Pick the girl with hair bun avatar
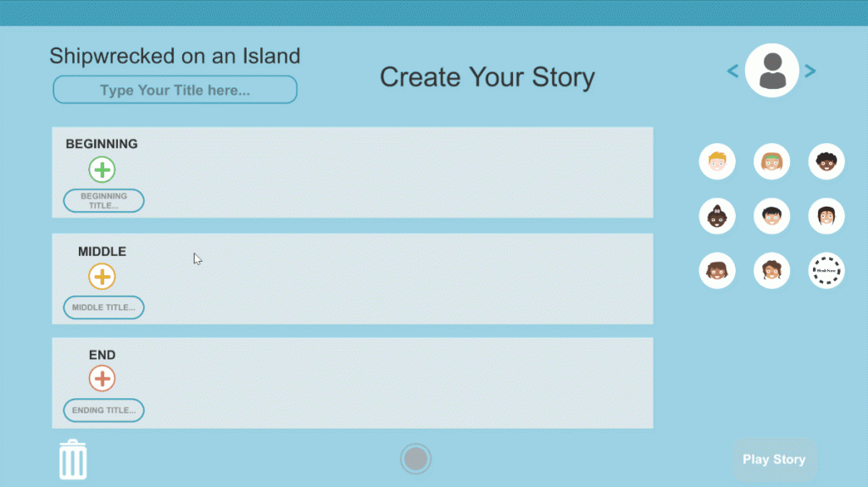 [717, 216]
